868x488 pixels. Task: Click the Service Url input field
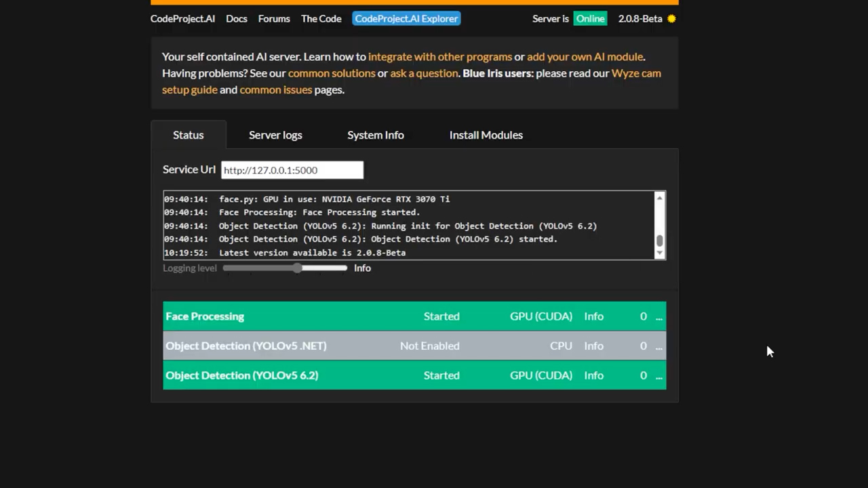tap(292, 170)
